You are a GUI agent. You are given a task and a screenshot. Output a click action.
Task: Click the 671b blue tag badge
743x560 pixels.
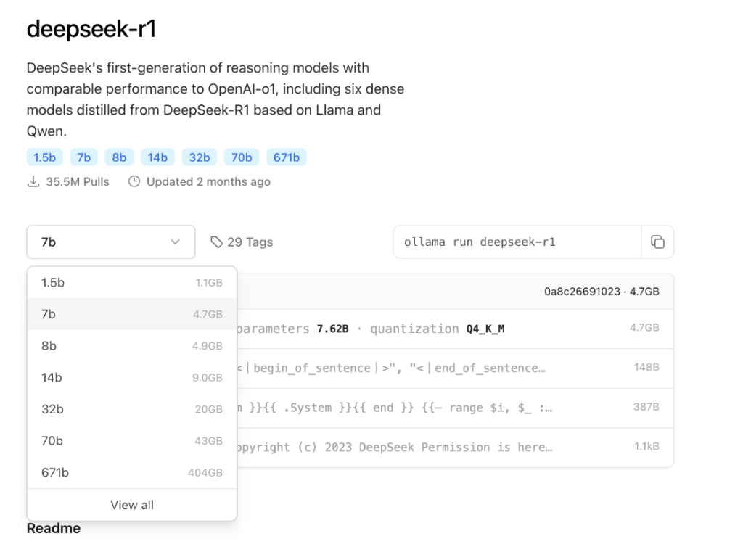coord(287,157)
